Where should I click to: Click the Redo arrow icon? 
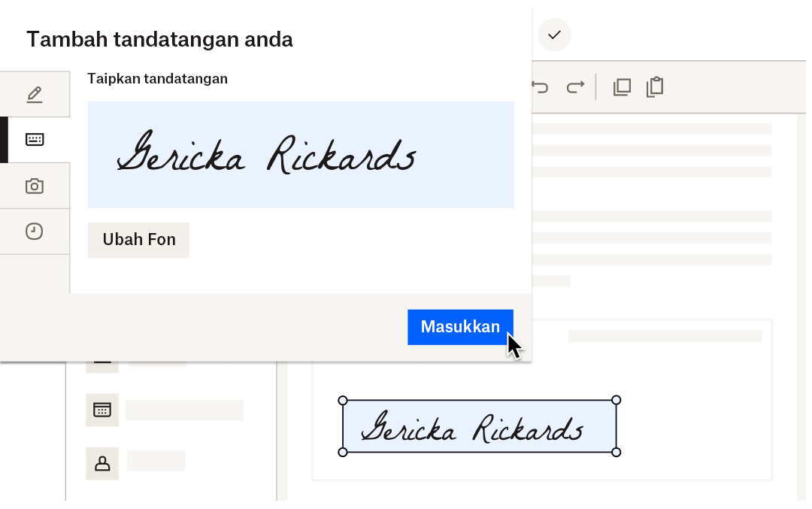pyautogui.click(x=575, y=86)
